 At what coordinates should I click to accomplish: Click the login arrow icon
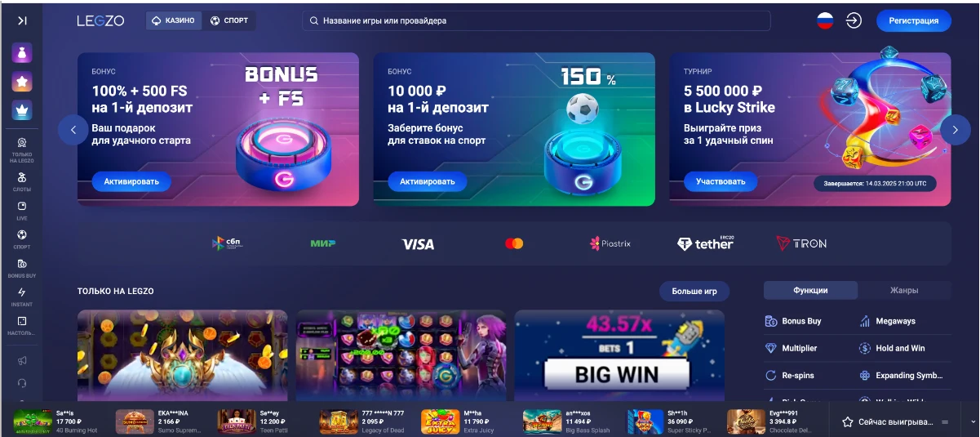(x=854, y=20)
